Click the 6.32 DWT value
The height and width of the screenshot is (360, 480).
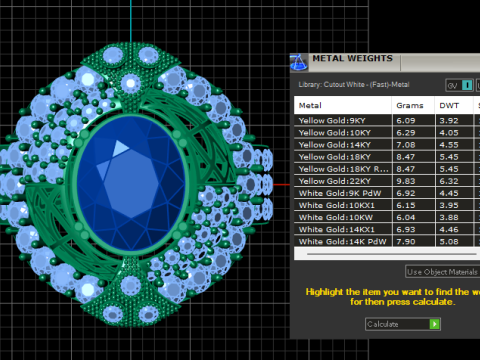[449, 181]
